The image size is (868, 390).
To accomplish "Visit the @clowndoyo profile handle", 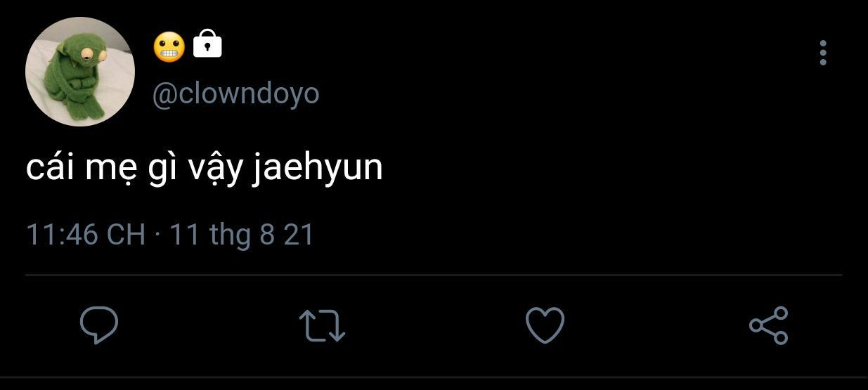I will (x=235, y=93).
